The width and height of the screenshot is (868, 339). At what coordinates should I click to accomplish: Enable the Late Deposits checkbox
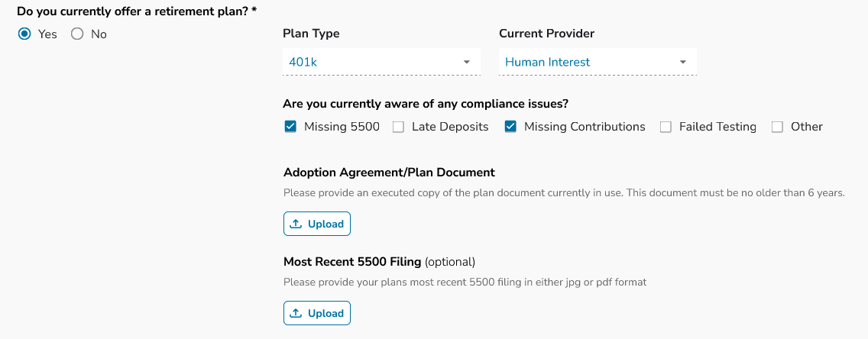pos(398,128)
